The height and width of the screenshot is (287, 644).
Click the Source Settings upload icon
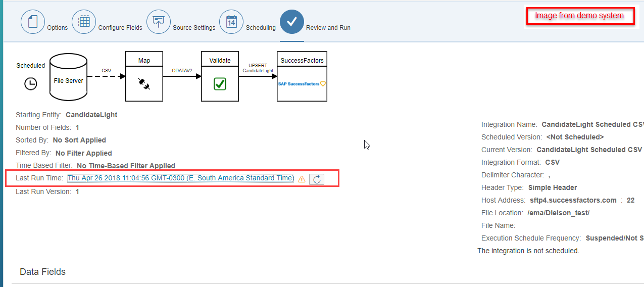pyautogui.click(x=159, y=22)
